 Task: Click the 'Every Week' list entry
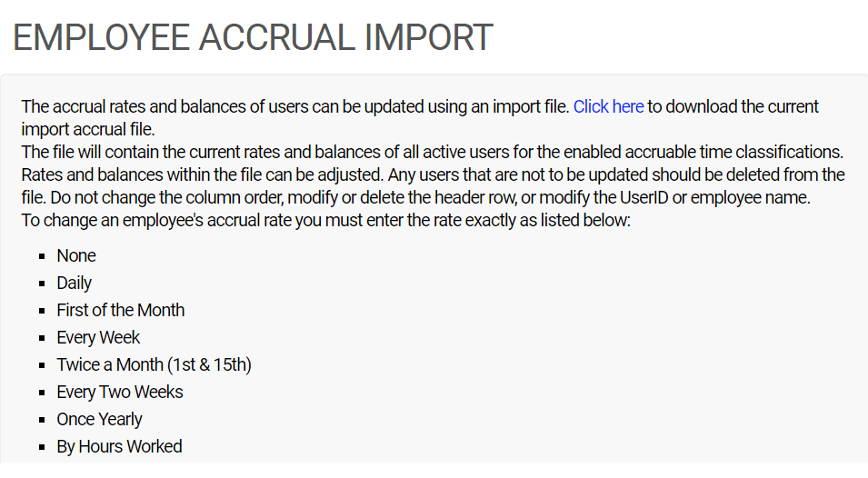click(x=98, y=337)
